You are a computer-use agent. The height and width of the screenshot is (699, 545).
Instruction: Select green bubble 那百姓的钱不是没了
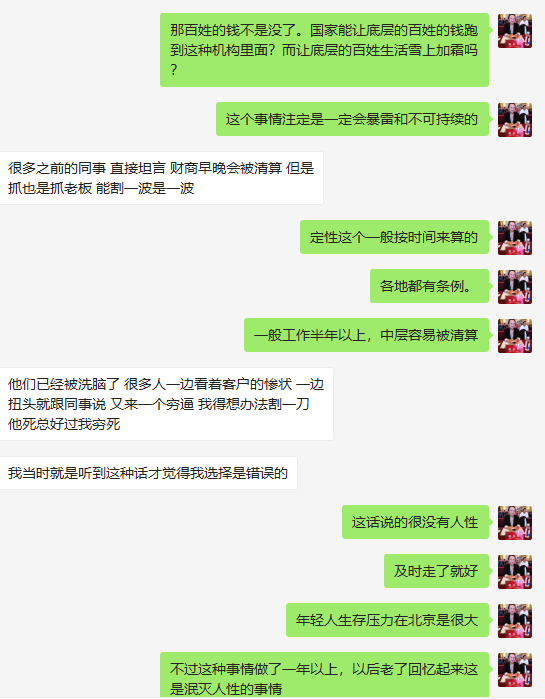[x=324, y=50]
